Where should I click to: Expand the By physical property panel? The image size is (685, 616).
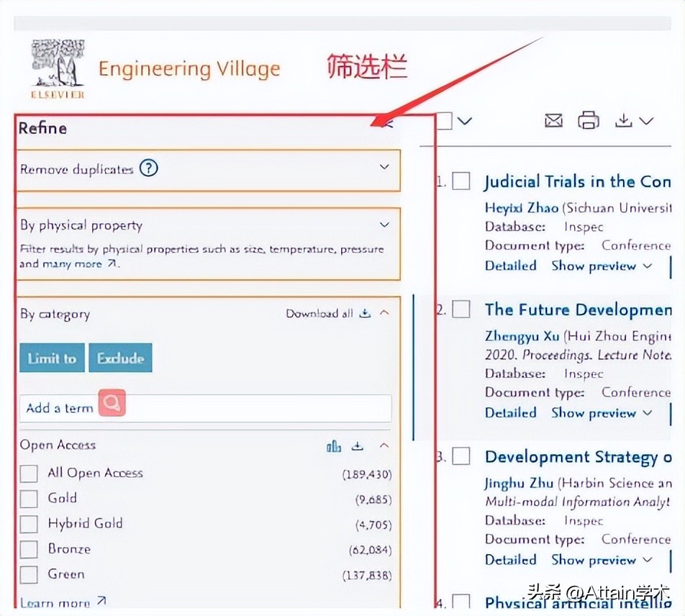384,225
